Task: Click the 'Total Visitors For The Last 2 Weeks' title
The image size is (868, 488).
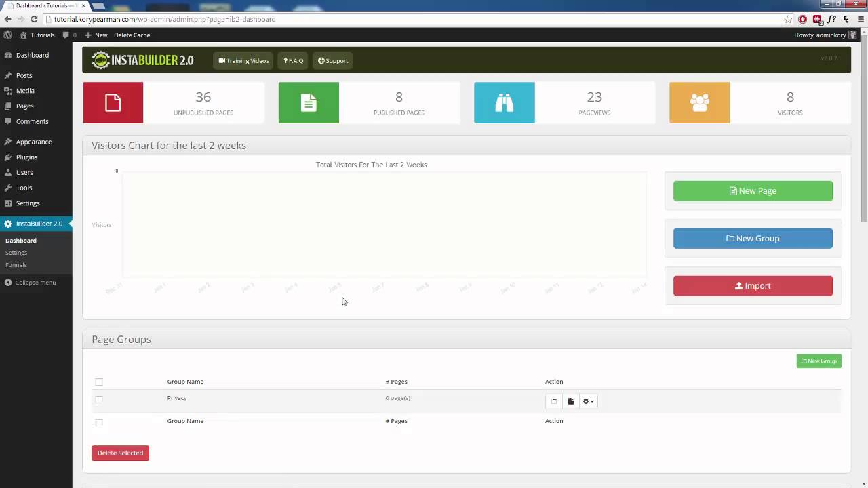Action: [x=372, y=165]
